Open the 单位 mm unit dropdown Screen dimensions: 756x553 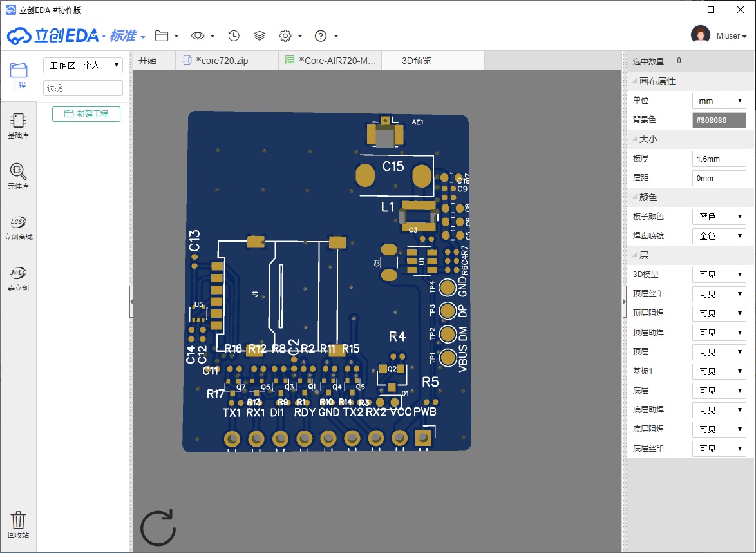[719, 101]
